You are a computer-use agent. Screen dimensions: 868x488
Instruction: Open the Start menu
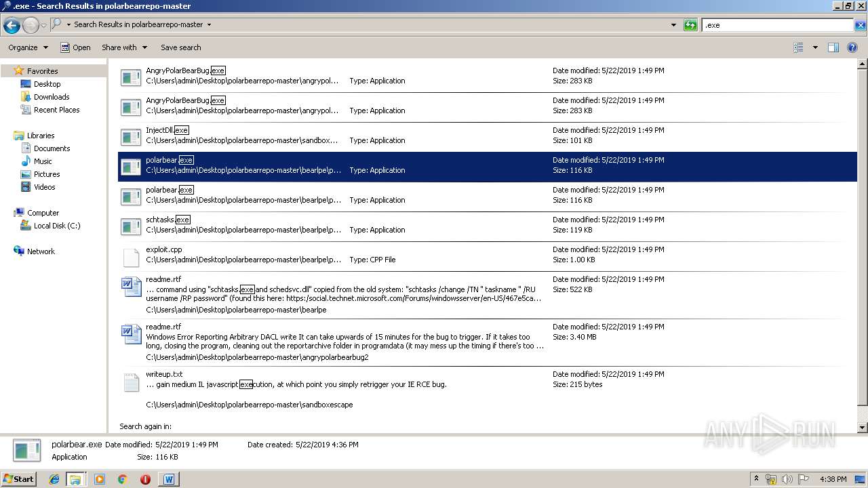19,479
